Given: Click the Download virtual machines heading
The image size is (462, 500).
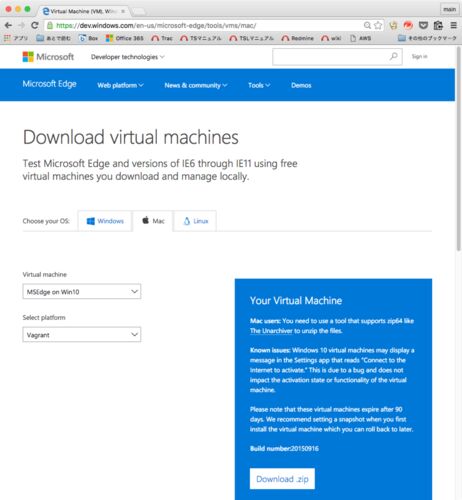Looking at the screenshot, I should pos(131,137).
